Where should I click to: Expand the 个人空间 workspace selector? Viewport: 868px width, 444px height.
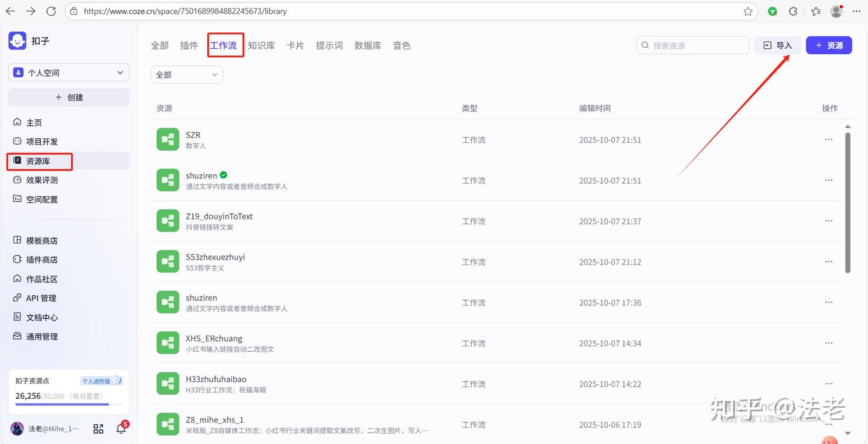(x=69, y=73)
